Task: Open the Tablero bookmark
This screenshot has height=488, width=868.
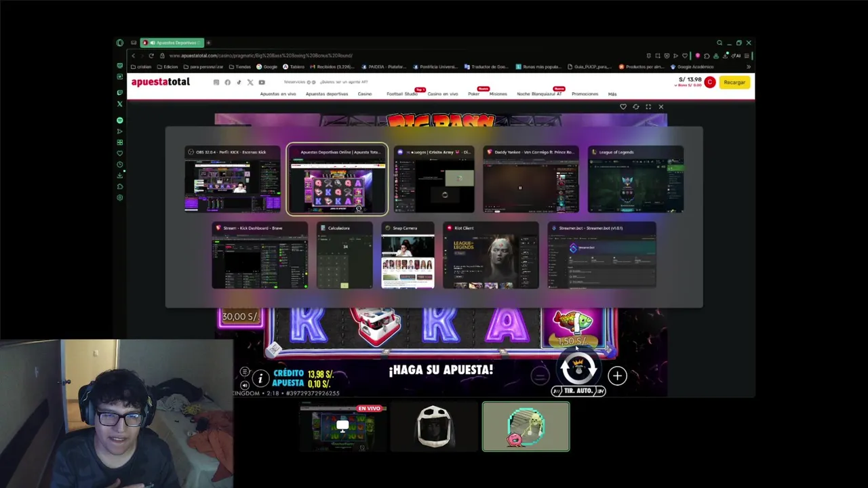Action: point(294,67)
